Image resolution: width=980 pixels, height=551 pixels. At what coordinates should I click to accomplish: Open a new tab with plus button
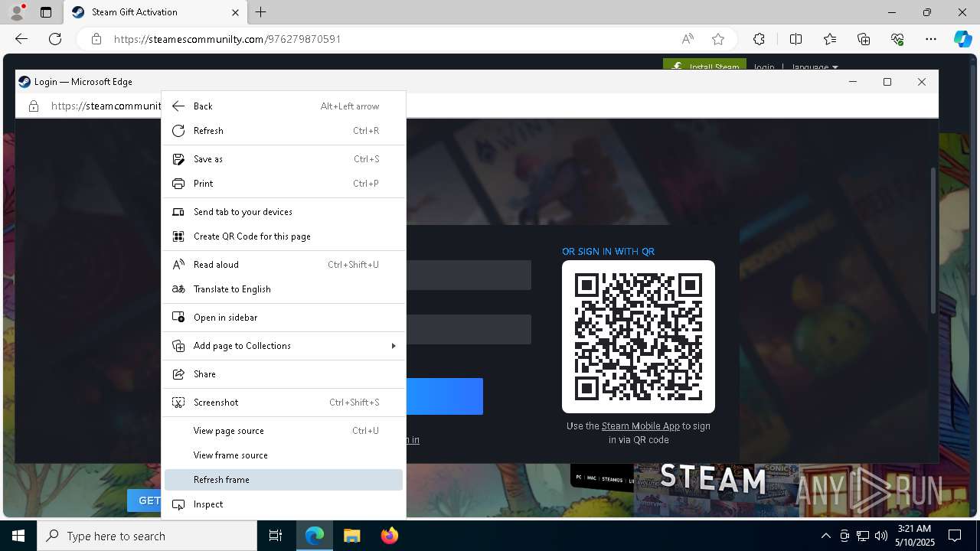pyautogui.click(x=261, y=12)
